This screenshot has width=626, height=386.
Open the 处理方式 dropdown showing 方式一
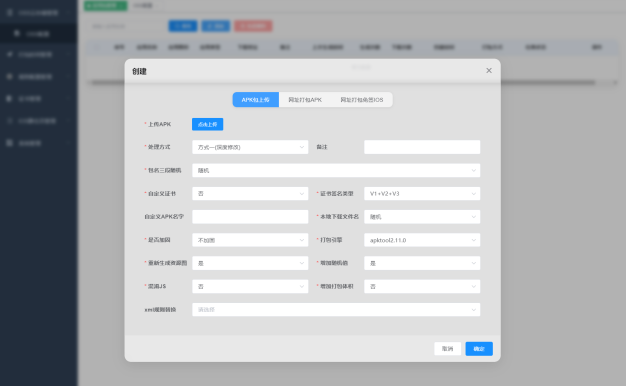250,147
